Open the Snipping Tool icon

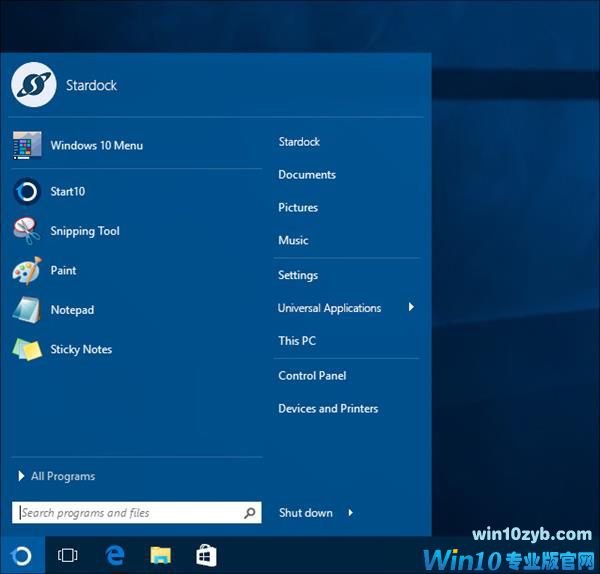(27, 231)
